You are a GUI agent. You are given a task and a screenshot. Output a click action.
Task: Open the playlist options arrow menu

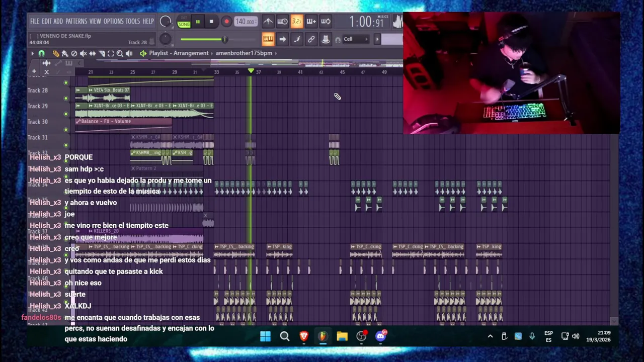coord(32,53)
